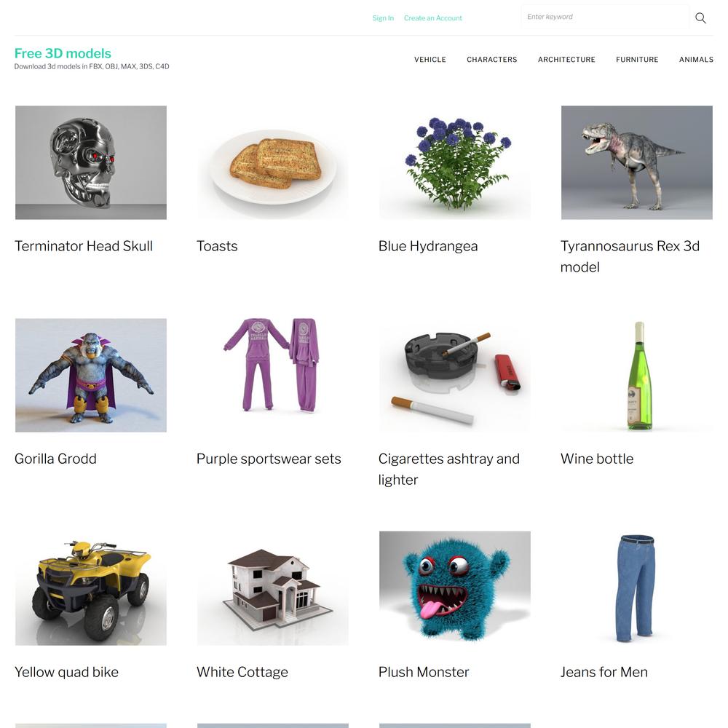The image size is (728, 728).
Task: Open the ANIMALS menu category
Action: 696,60
